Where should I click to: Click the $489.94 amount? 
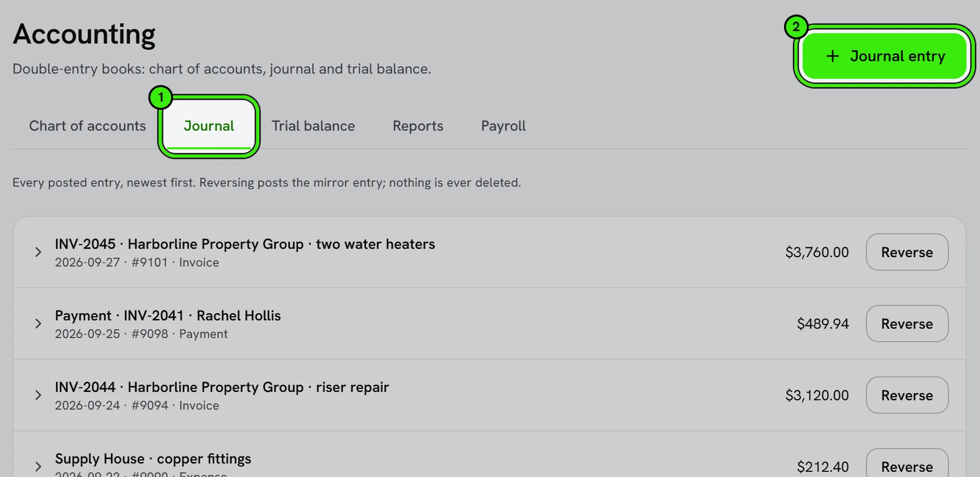pos(823,324)
